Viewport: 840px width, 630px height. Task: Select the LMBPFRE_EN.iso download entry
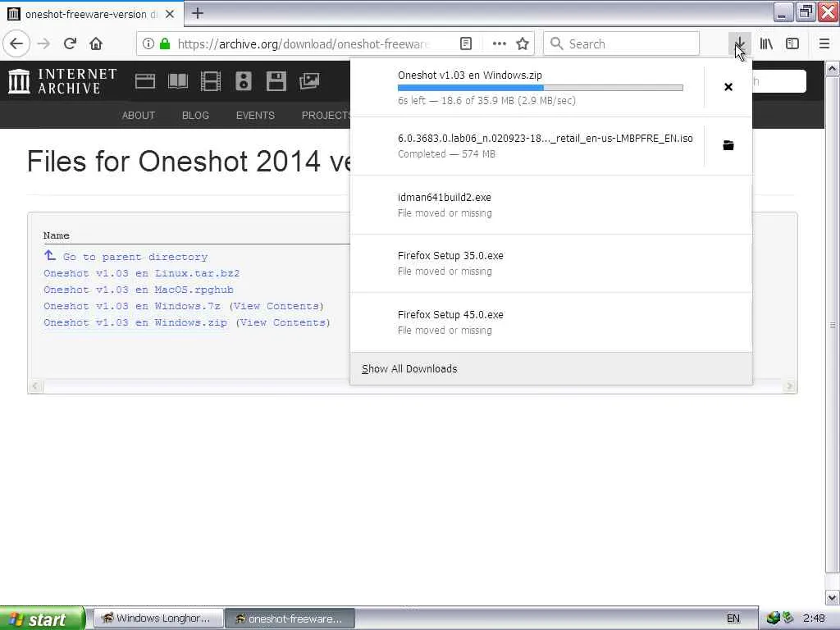coord(527,146)
